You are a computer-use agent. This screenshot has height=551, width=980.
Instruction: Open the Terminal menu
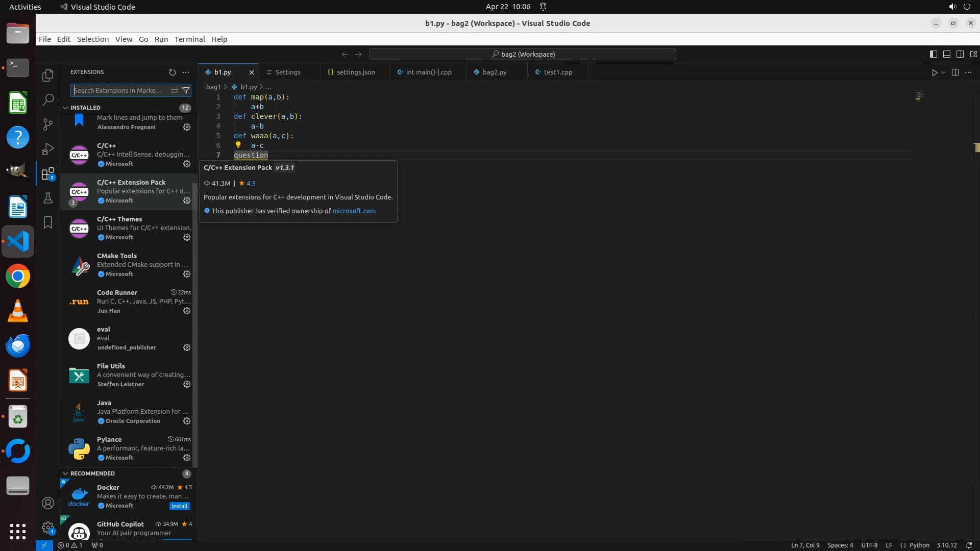click(189, 39)
